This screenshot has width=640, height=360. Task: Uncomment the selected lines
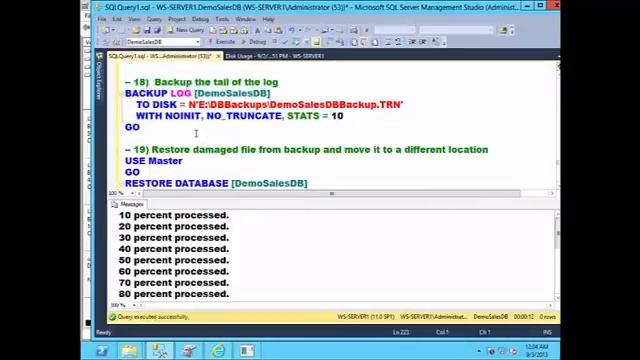coord(398,42)
